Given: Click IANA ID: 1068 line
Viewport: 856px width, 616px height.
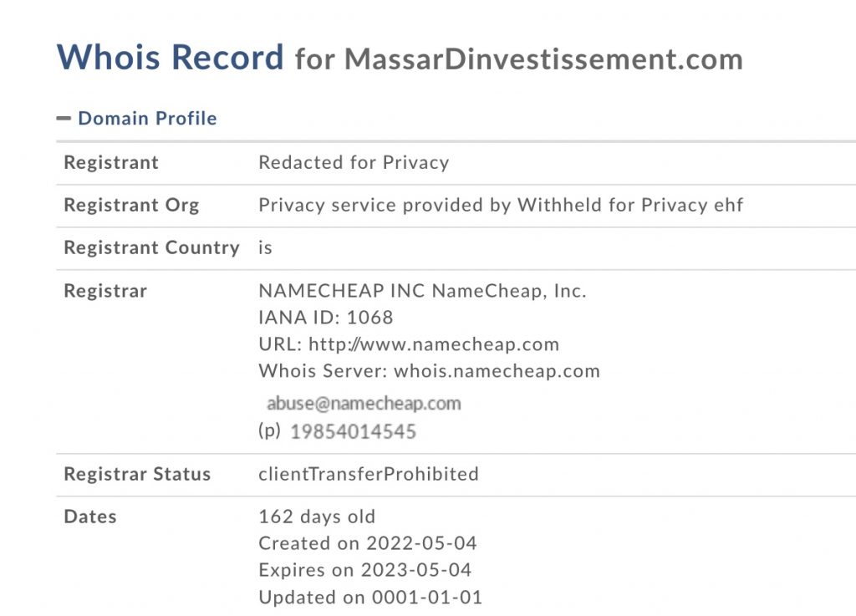Looking at the screenshot, I should click(326, 318).
